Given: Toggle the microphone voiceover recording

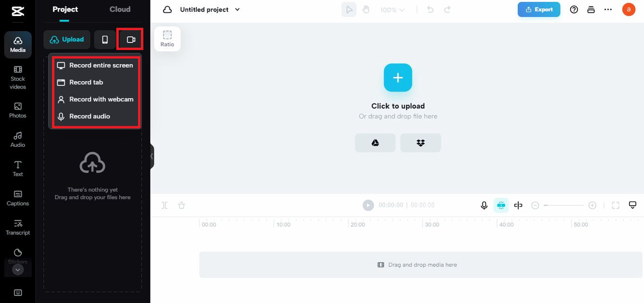Looking at the screenshot, I should tap(484, 205).
